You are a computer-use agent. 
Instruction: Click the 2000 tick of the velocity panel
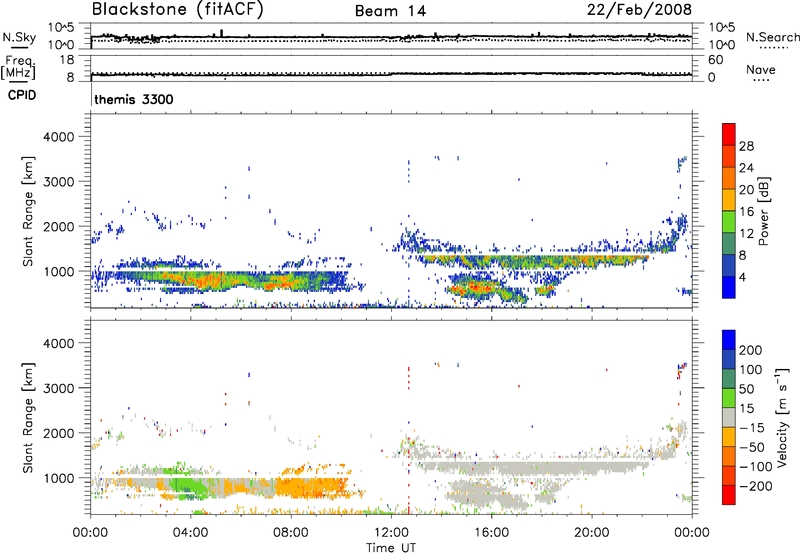point(59,433)
